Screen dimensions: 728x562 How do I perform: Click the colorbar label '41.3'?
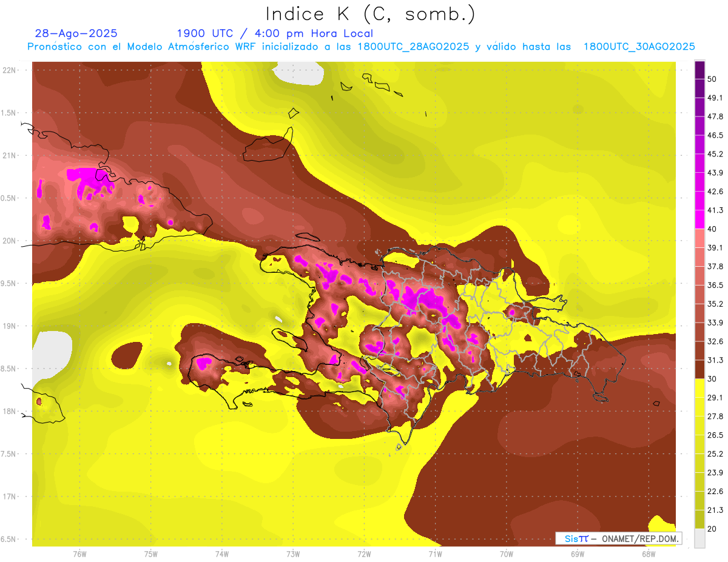tap(715, 210)
